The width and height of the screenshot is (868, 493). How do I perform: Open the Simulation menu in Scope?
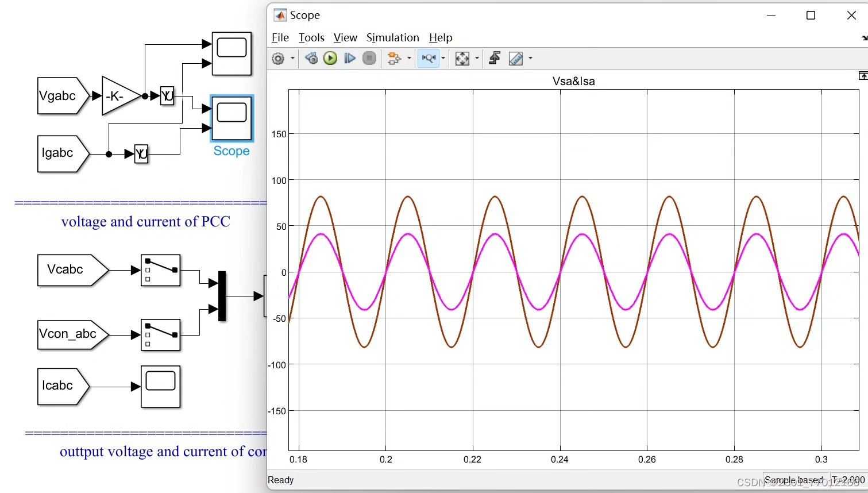coord(393,38)
